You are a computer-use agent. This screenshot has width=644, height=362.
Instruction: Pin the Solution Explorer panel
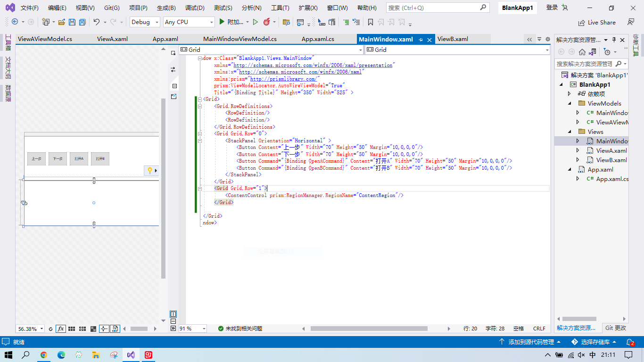(614, 40)
